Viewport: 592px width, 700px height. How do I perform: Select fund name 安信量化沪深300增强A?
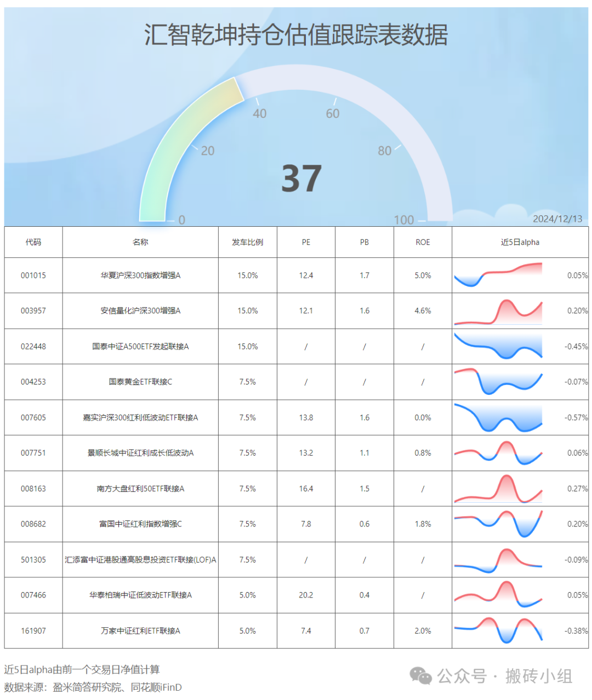140,311
